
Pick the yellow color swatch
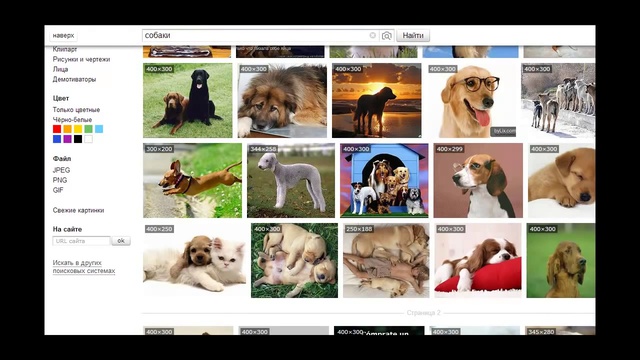tap(78, 129)
